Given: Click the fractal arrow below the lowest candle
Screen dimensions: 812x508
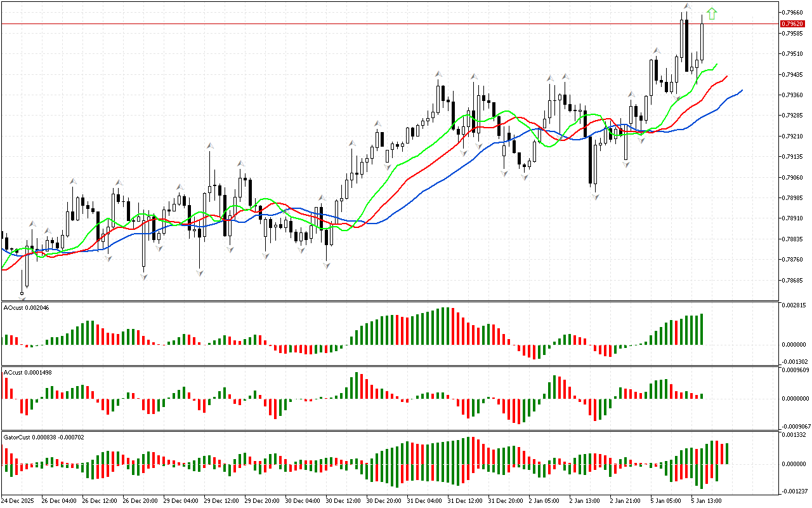Looking at the screenshot, I should coord(22,294).
